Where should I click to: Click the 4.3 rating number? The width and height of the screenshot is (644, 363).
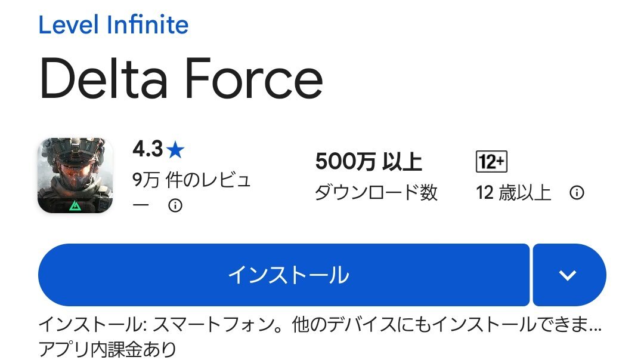pos(147,150)
